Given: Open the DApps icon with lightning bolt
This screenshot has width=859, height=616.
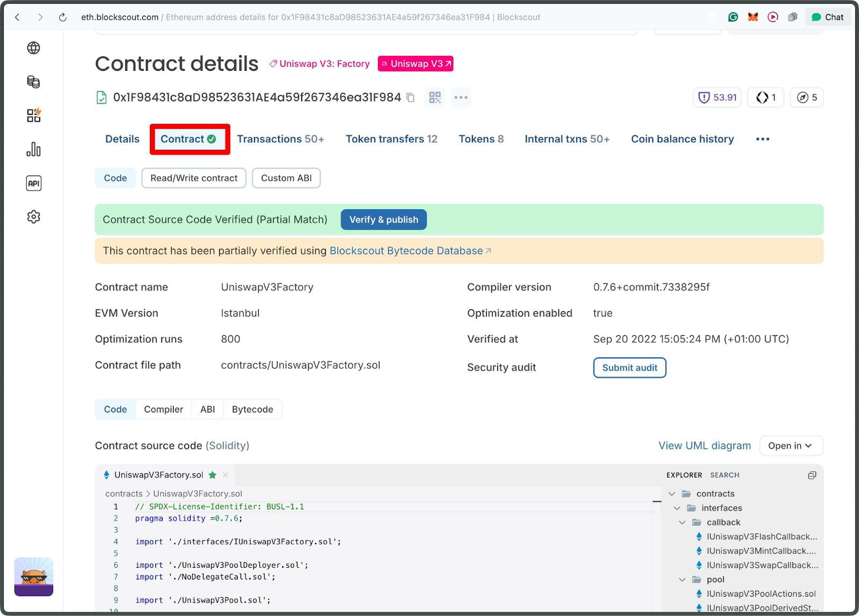Looking at the screenshot, I should coord(33,115).
